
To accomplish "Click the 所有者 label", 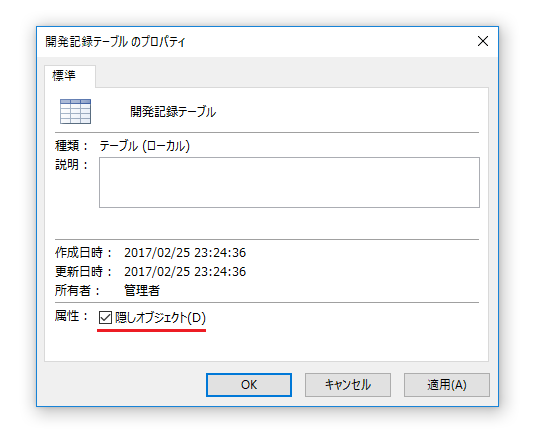I will (77, 290).
